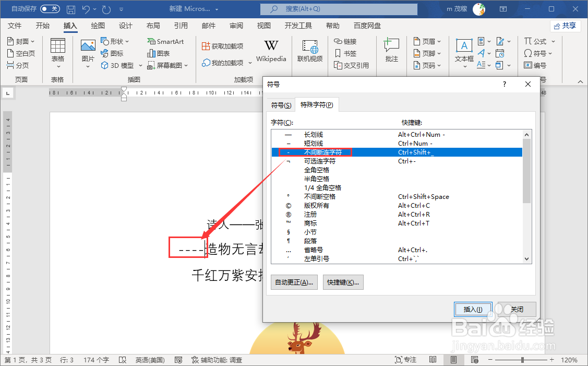The height and width of the screenshot is (366, 588).
Task: Click the 快捷键(K)... button
Action: [343, 282]
